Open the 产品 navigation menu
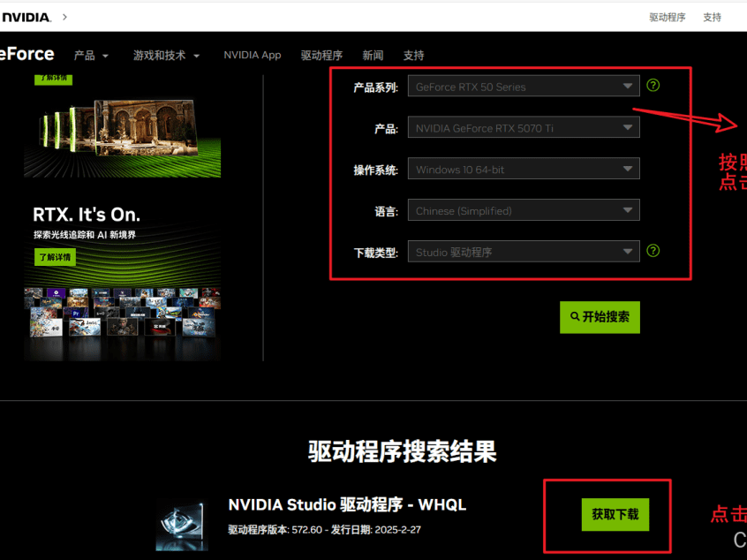Image resolution: width=747 pixels, height=560 pixels. click(91, 56)
